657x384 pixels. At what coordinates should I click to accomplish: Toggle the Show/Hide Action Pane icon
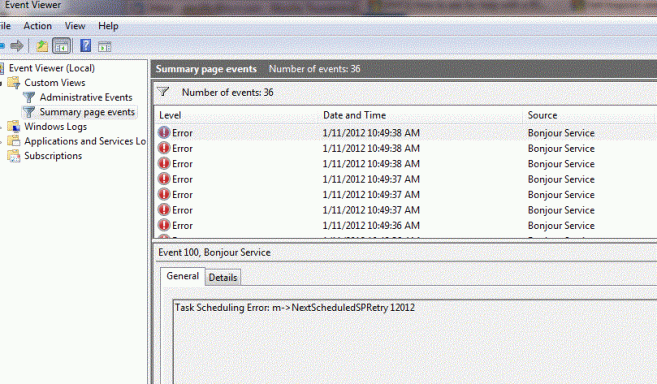(104, 47)
